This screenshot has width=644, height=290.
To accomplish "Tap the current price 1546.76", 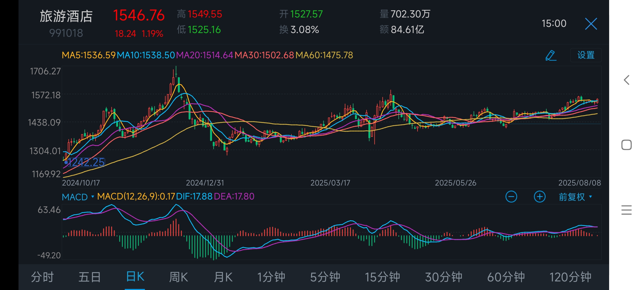I will click(x=139, y=15).
